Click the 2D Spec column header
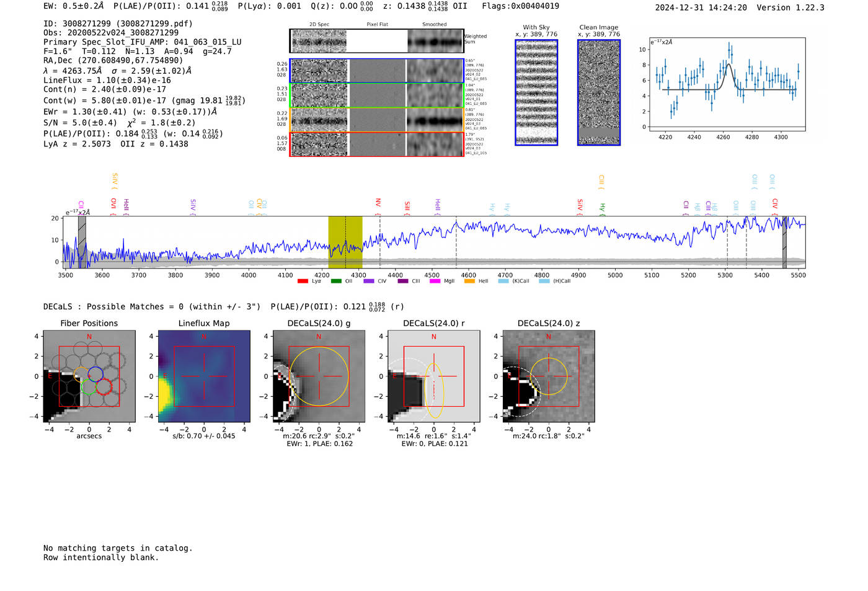The width and height of the screenshot is (868, 591). 319,24
